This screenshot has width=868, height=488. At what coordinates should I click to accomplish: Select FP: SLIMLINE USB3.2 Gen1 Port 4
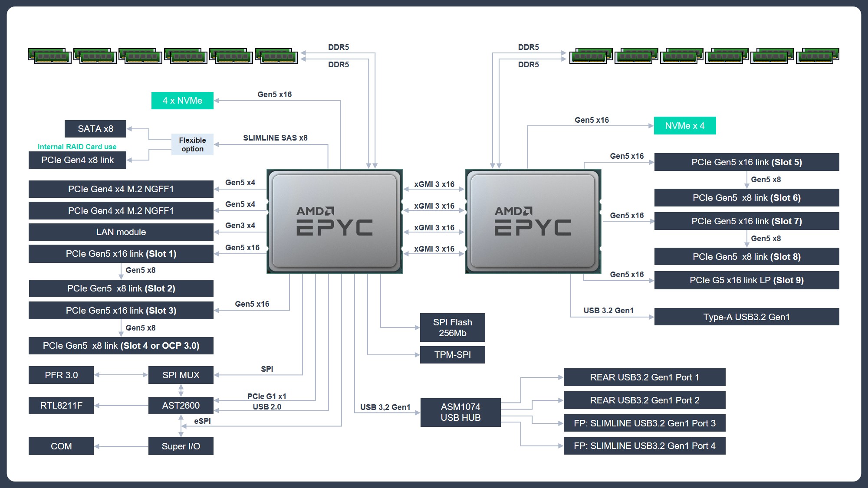pos(644,446)
